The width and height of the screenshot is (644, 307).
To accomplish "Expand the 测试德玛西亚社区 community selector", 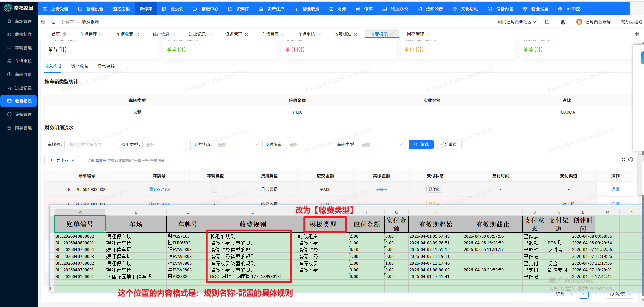I will pyautogui.click(x=517, y=22).
